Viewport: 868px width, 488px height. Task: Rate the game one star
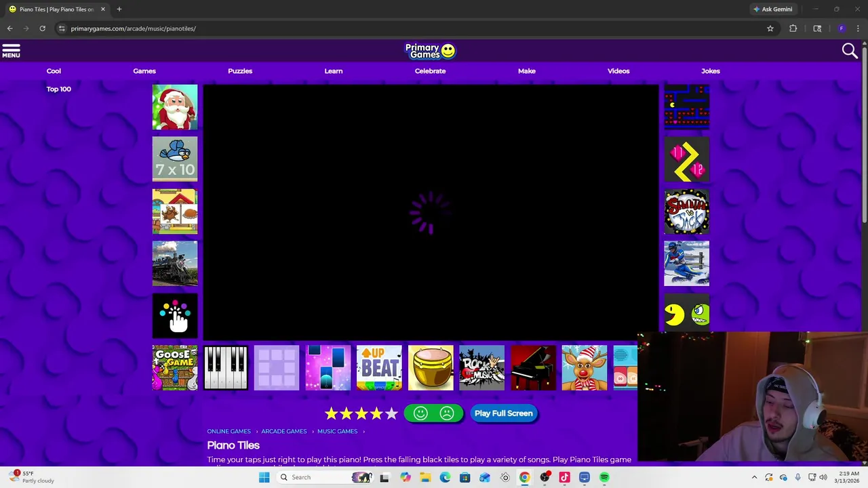point(332,413)
